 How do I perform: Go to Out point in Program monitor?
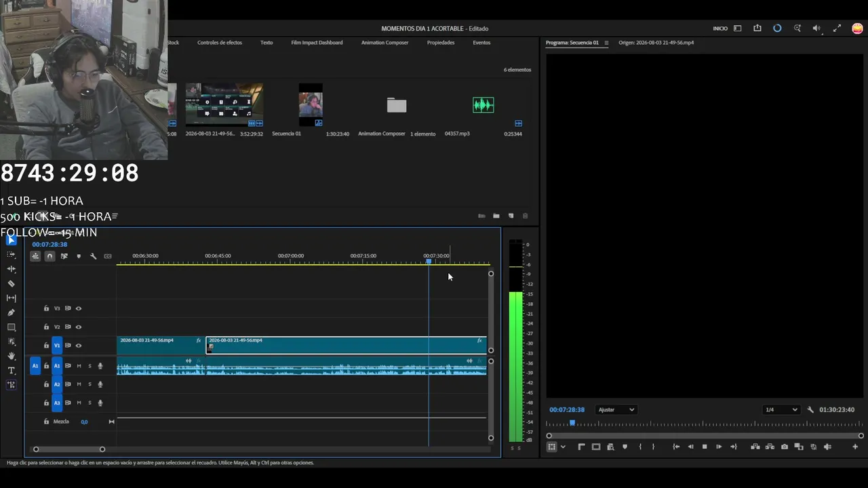[733, 447]
